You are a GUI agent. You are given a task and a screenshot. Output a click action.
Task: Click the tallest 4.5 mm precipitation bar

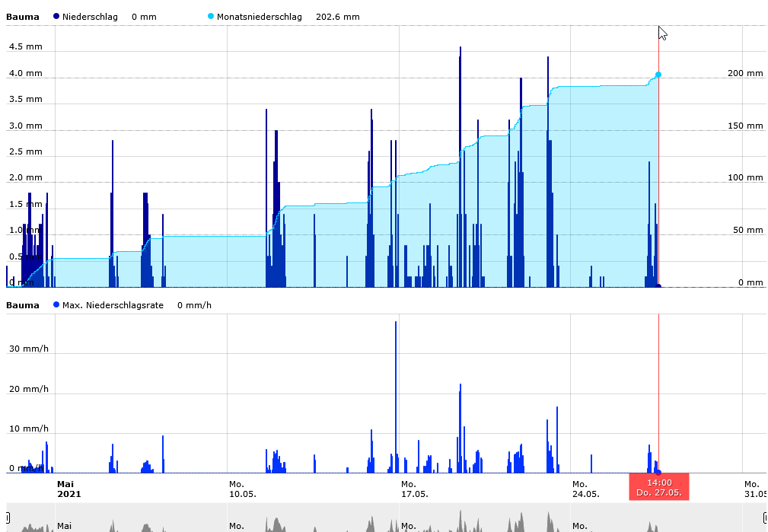tap(460, 167)
